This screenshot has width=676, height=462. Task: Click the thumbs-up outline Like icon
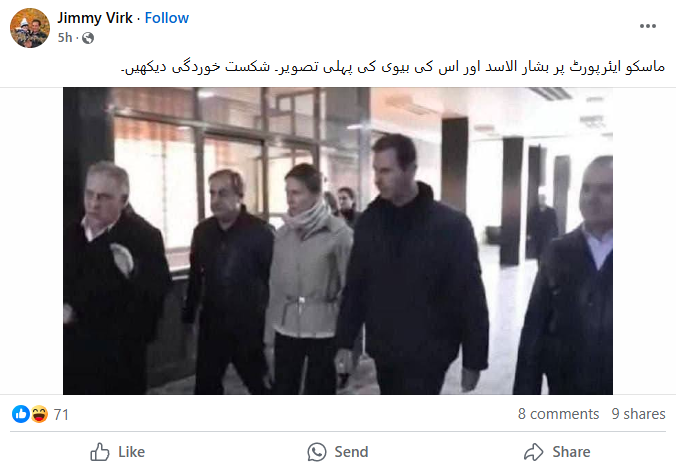[100, 452]
